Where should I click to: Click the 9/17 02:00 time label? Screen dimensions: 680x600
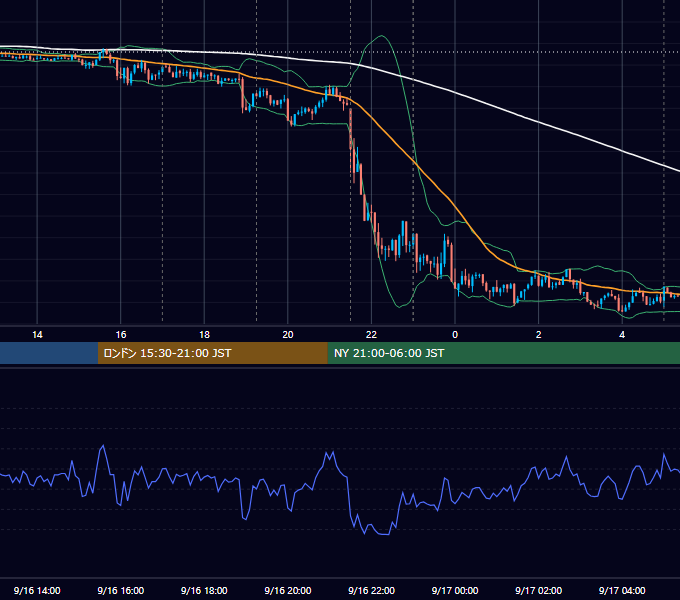[x=538, y=590]
